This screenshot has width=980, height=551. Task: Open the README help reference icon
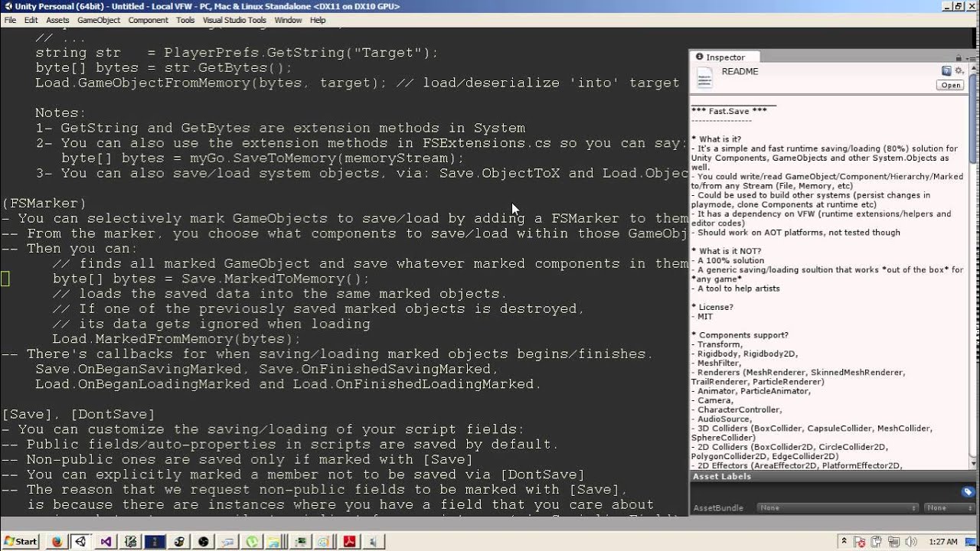point(946,71)
